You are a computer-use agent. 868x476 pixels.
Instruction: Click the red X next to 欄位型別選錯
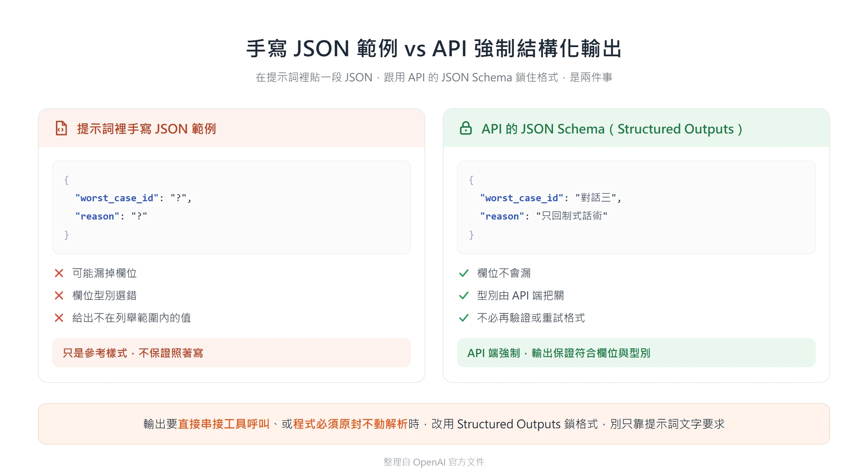point(59,295)
